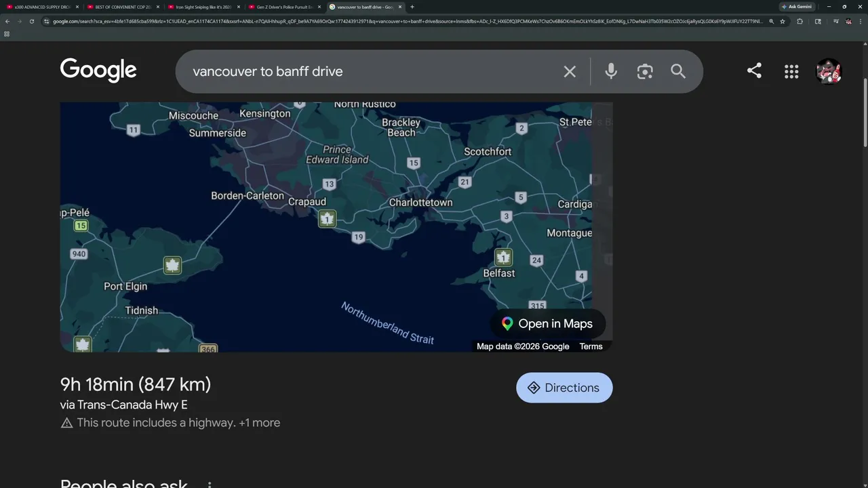The width and height of the screenshot is (868, 488).
Task: Open Chrome's three-dot menu
Action: [861, 21]
